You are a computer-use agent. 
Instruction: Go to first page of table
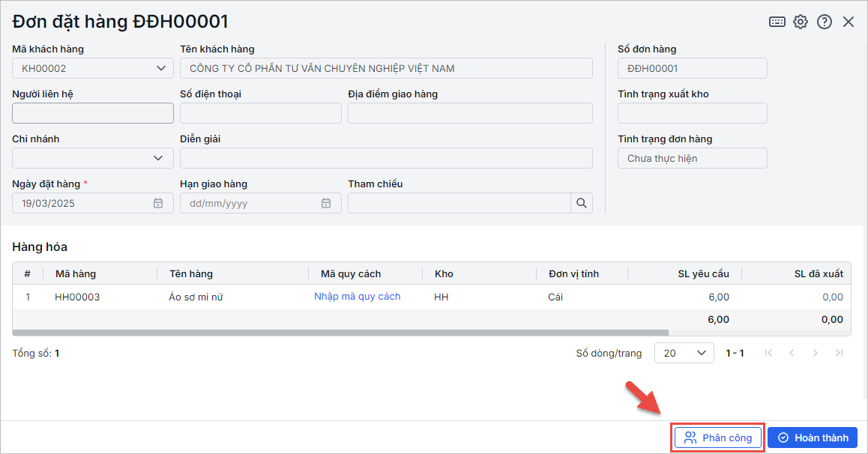click(768, 353)
